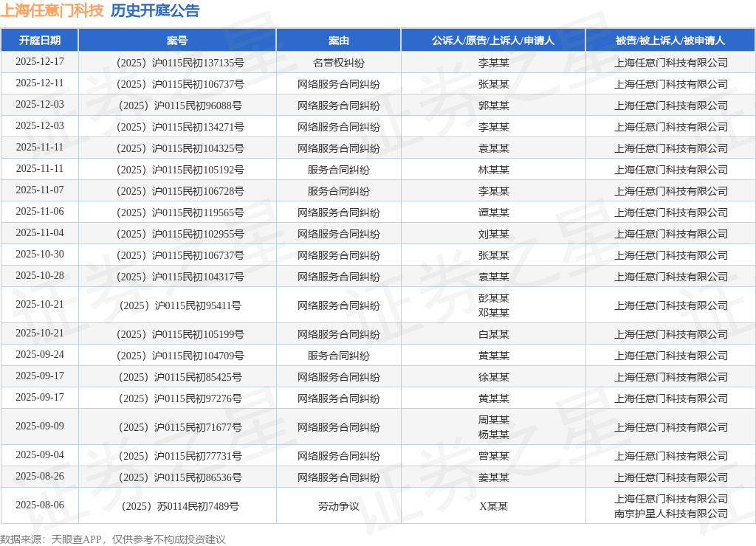
Task: Click plaintiff 周某某
Action: [494, 420]
